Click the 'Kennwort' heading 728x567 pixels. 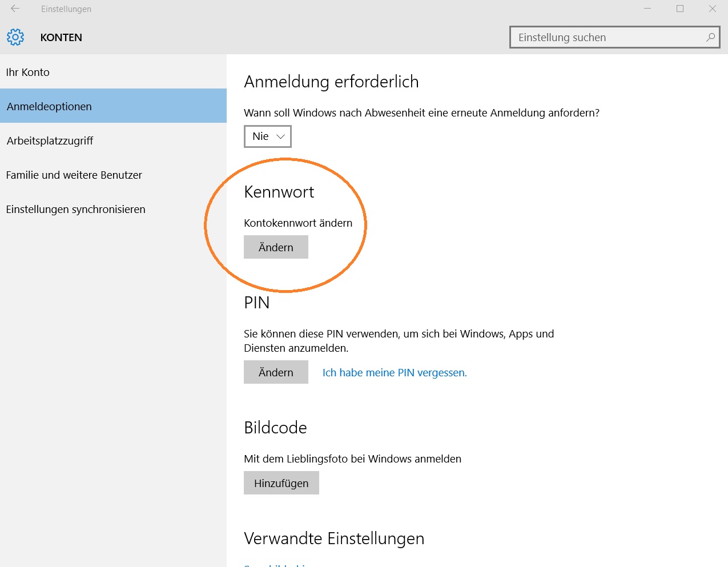click(x=279, y=192)
